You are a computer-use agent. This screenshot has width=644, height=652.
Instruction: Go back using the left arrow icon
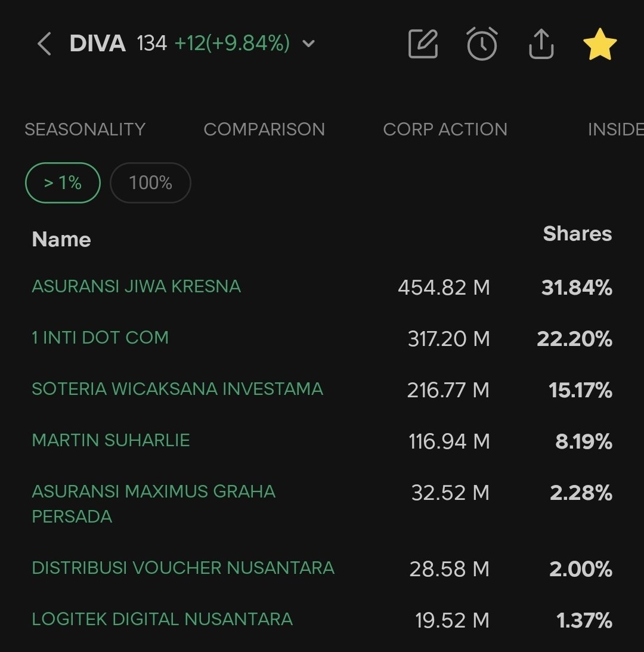pos(44,44)
